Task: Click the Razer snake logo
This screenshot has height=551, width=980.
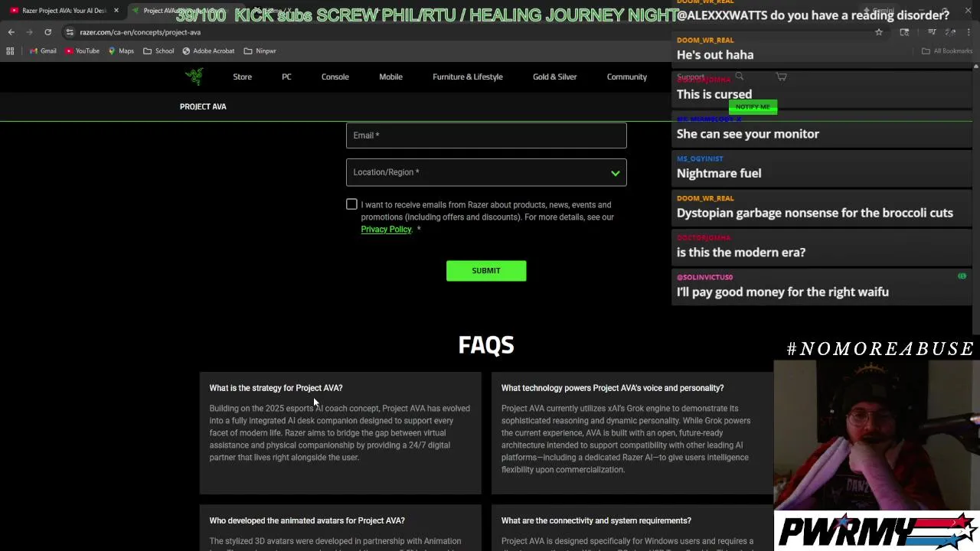Action: point(194,77)
